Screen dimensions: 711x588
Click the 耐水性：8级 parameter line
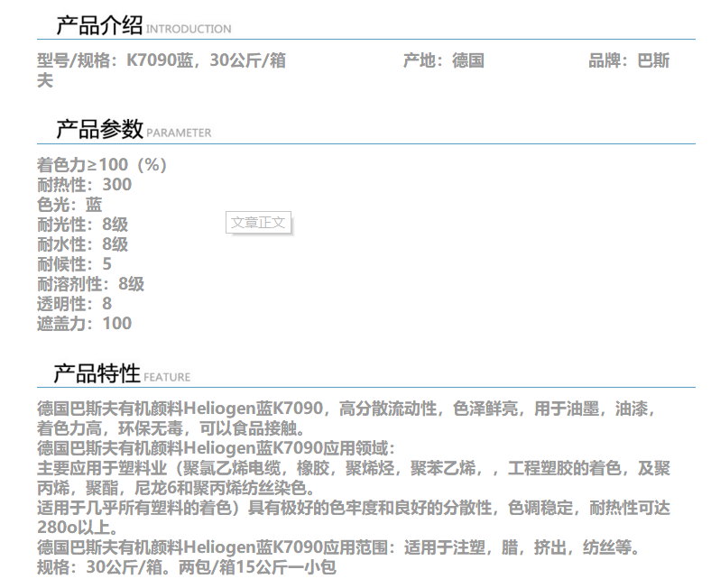click(x=82, y=244)
